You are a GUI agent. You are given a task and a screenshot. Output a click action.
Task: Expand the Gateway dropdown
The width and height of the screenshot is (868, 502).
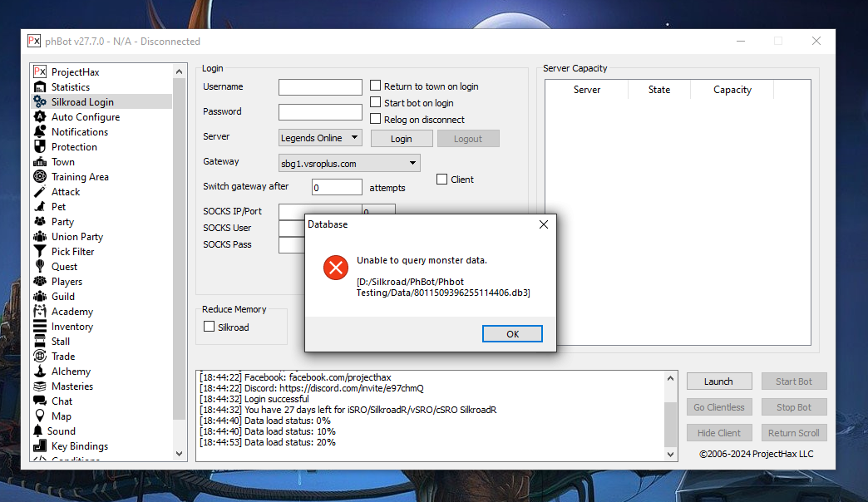[348, 163]
